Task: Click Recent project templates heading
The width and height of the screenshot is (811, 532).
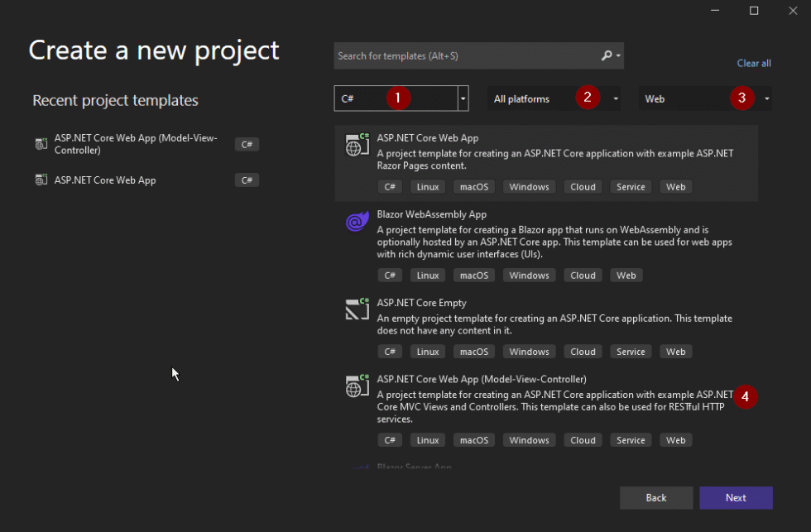Action: tap(115, 100)
